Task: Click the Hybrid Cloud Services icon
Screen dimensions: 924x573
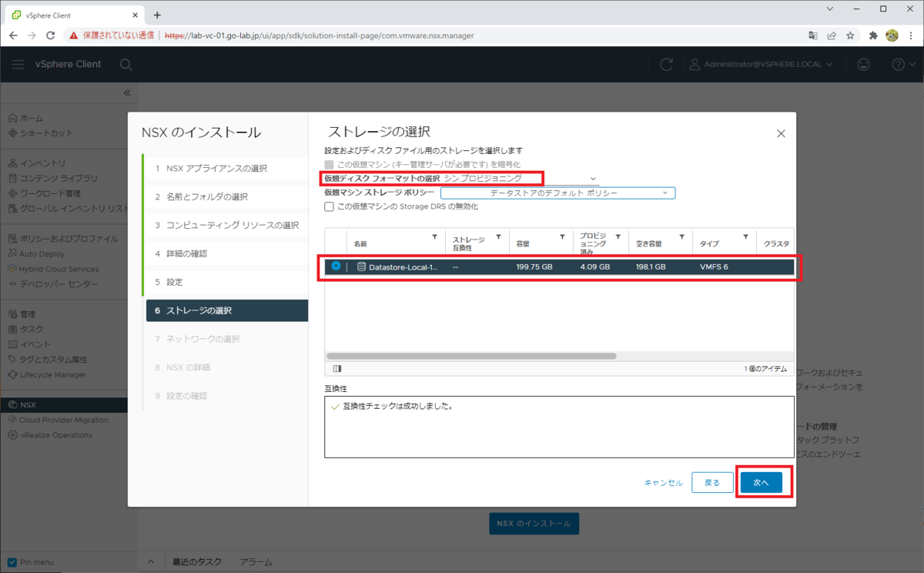Action: pyautogui.click(x=13, y=269)
